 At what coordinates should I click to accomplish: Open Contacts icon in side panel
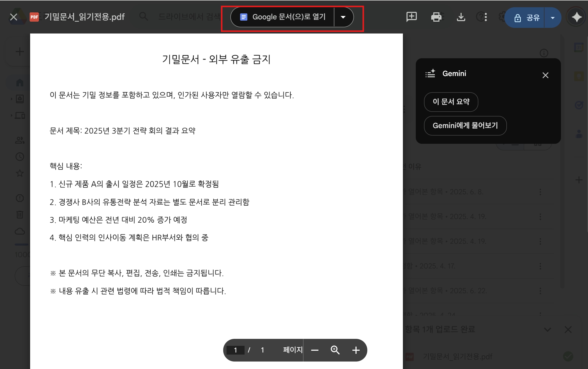(579, 134)
